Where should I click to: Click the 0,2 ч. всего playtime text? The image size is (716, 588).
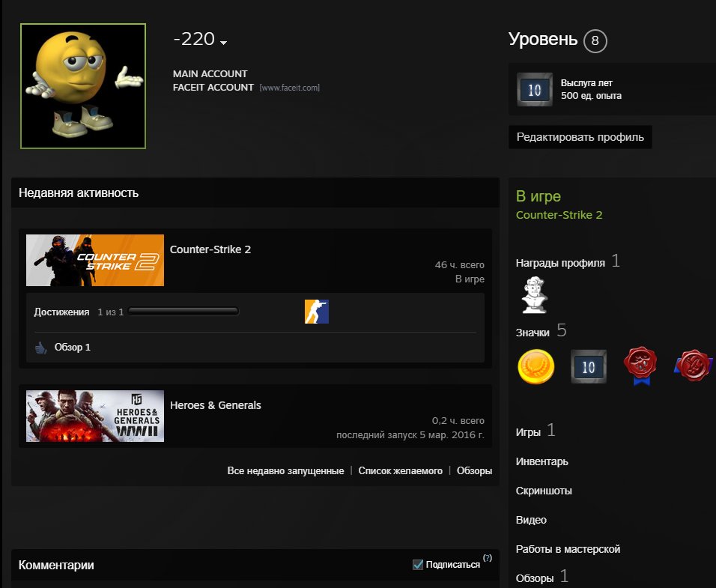coord(458,420)
